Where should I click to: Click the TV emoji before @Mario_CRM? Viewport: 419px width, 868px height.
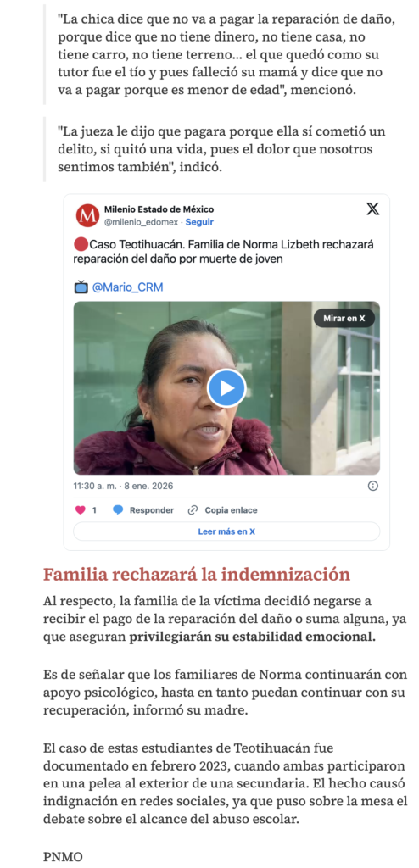click(x=81, y=287)
